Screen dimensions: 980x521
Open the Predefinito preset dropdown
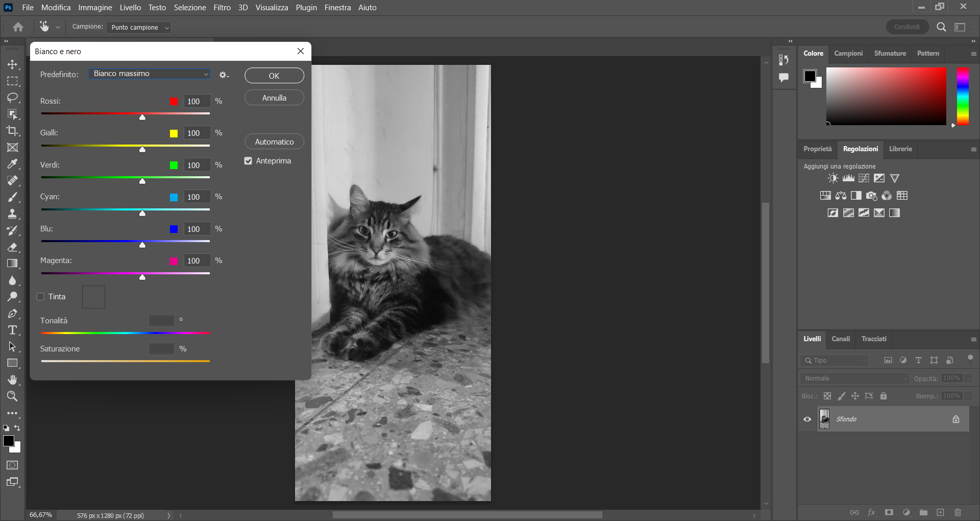coord(149,74)
